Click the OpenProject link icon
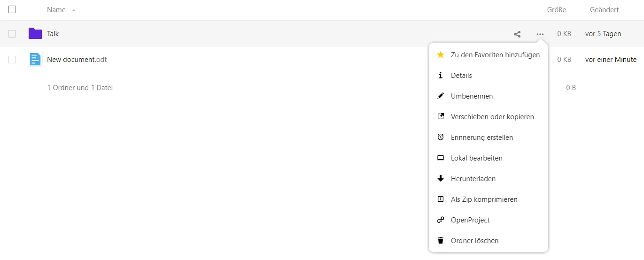Viewport: 644px width, 260px height. (440, 220)
